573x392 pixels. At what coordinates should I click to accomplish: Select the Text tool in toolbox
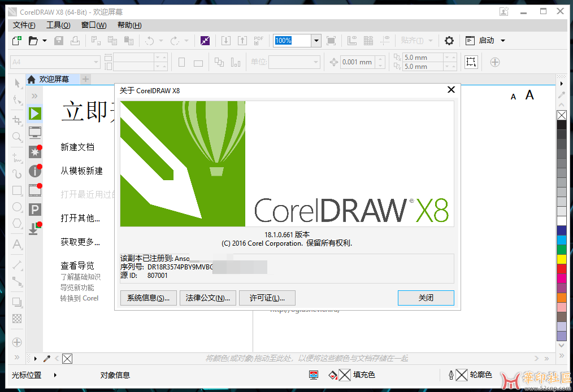(x=17, y=243)
